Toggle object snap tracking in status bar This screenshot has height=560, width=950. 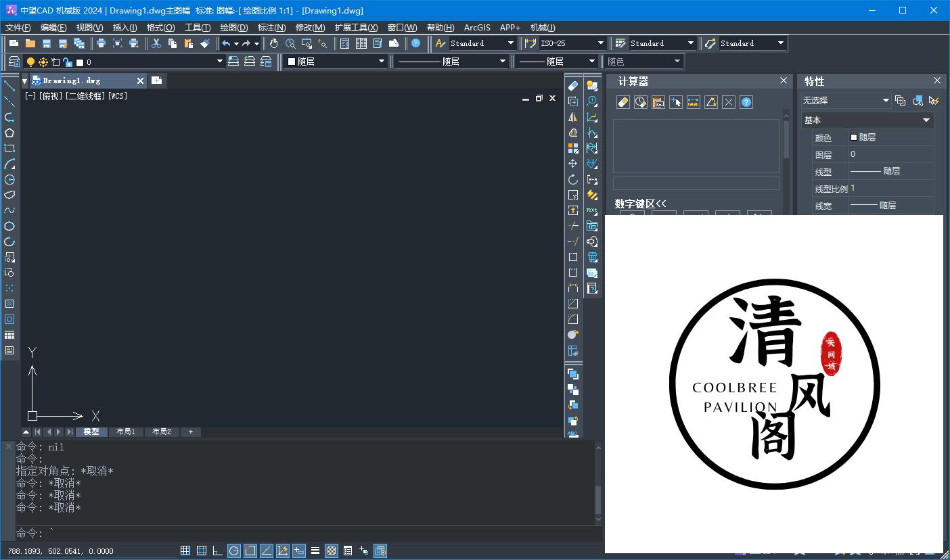point(267,551)
